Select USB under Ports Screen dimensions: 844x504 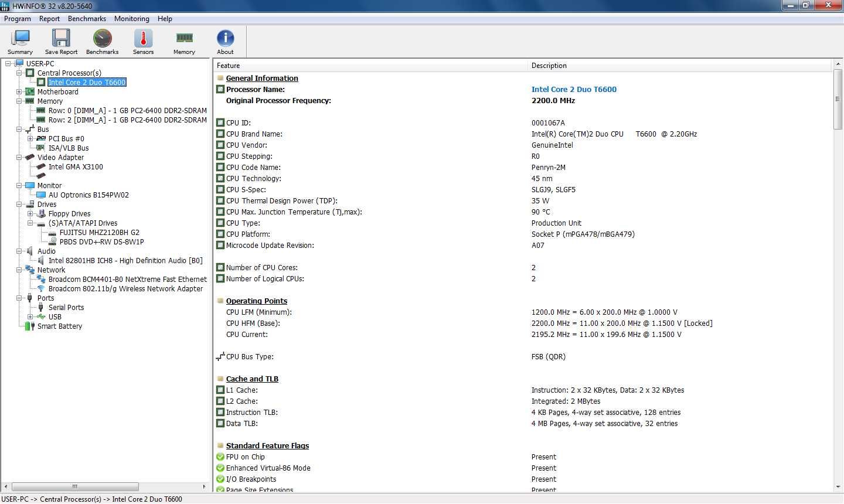click(x=55, y=316)
